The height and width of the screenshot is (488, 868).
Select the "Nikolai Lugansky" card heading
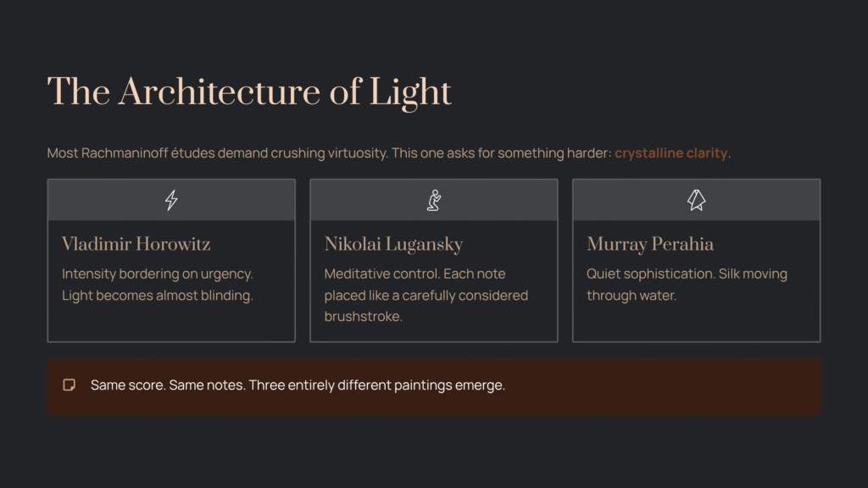(x=393, y=245)
